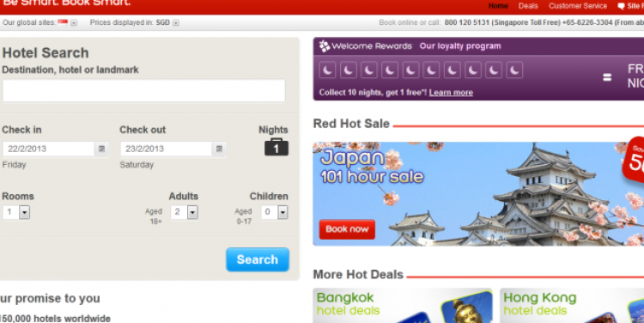Open the Rooms dropdown

coord(16,212)
